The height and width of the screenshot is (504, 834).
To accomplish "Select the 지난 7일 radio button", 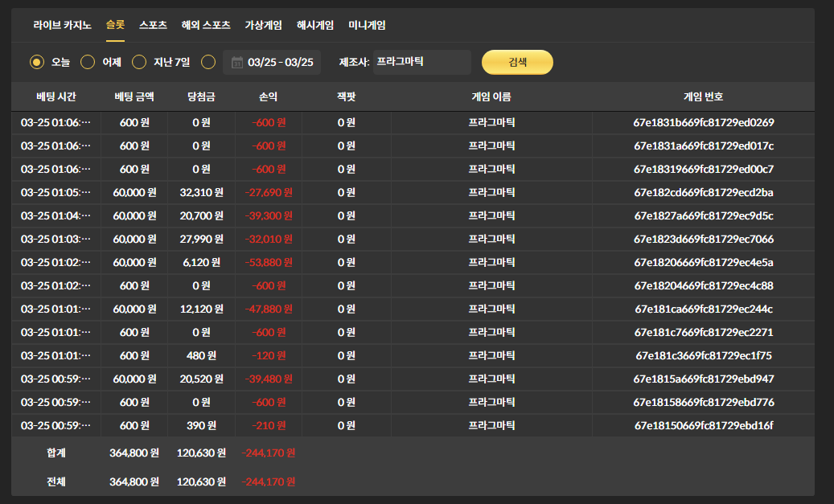I will [139, 62].
